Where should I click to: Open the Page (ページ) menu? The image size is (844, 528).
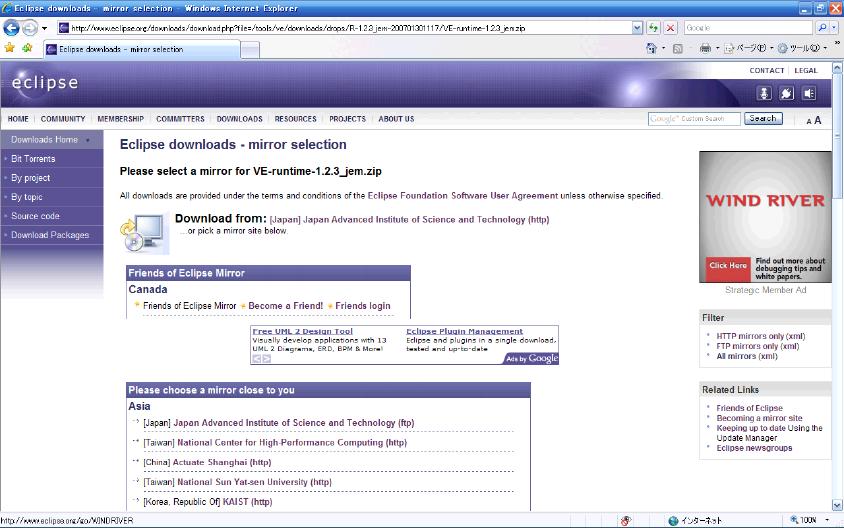[749, 48]
